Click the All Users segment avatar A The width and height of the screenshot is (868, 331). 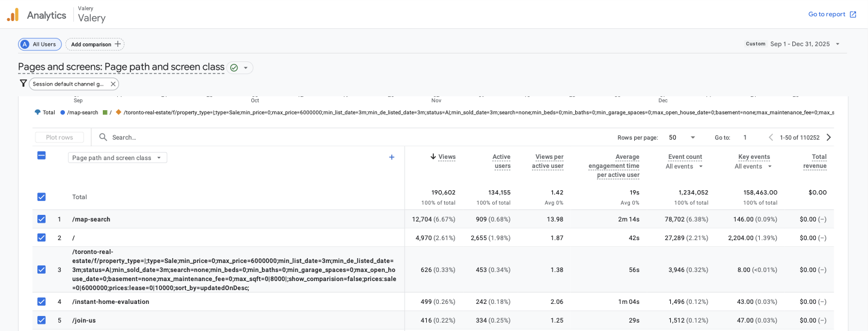pyautogui.click(x=25, y=44)
